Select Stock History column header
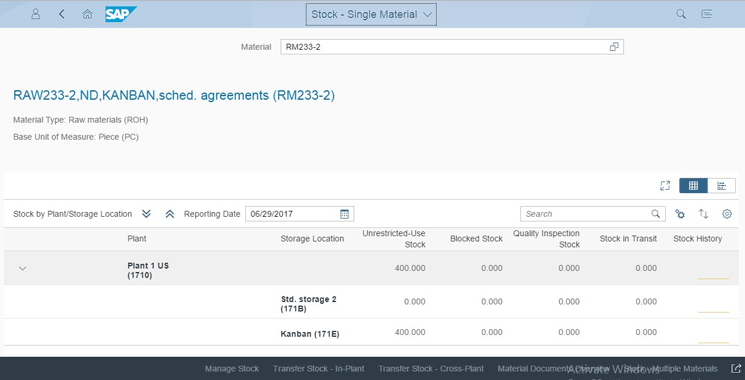745x380 pixels. point(697,238)
